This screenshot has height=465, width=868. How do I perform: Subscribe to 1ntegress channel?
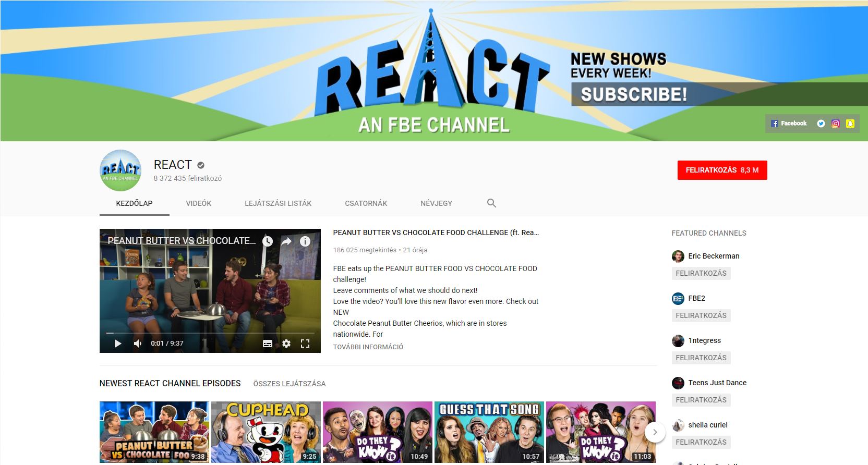701,358
